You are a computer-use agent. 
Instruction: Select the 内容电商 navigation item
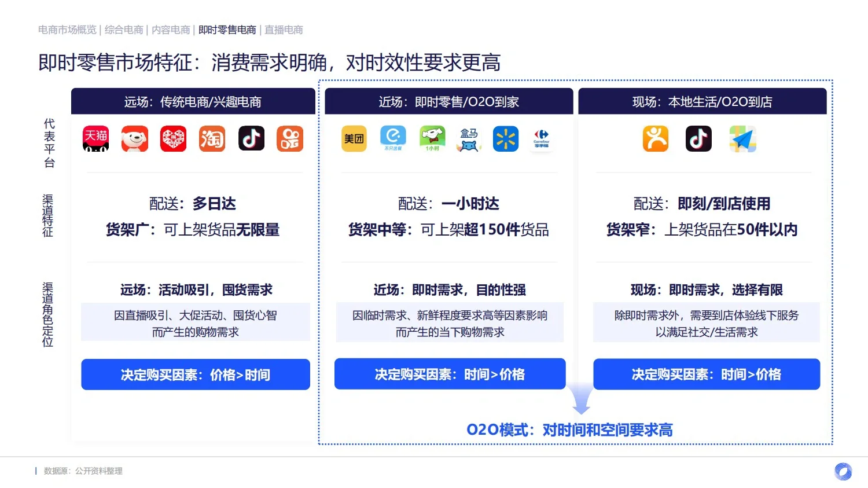[170, 30]
